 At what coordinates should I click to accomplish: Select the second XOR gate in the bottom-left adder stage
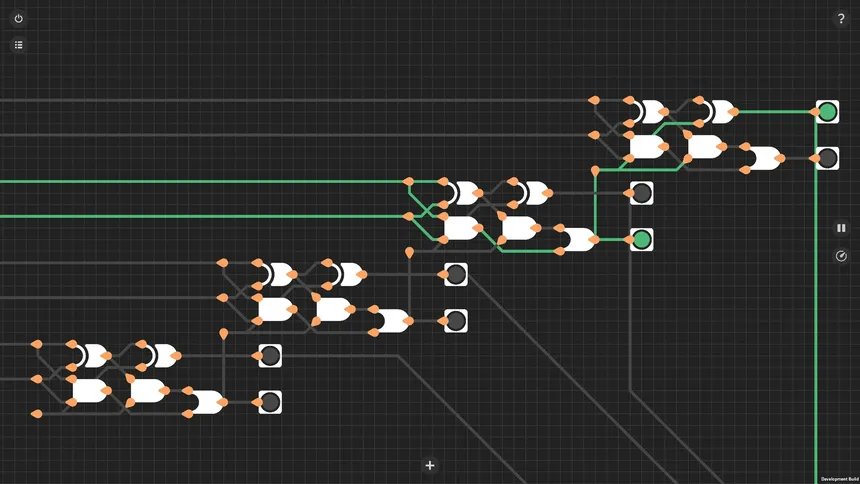pyautogui.click(x=160, y=356)
